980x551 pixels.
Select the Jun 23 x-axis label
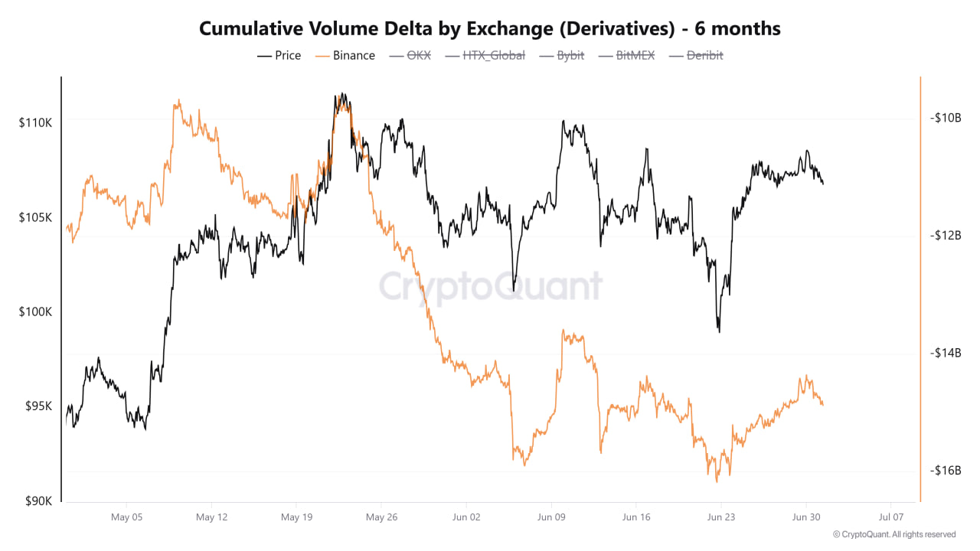coord(721,517)
